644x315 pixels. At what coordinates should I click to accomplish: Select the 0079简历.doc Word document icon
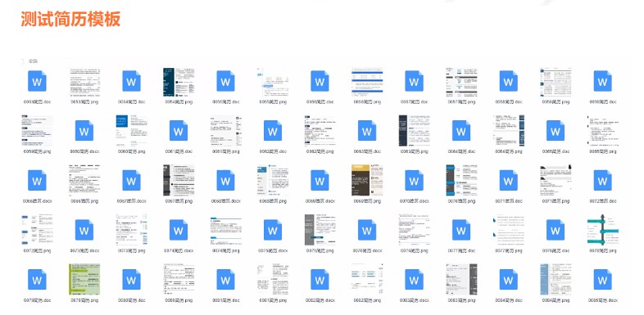[x=37, y=280]
